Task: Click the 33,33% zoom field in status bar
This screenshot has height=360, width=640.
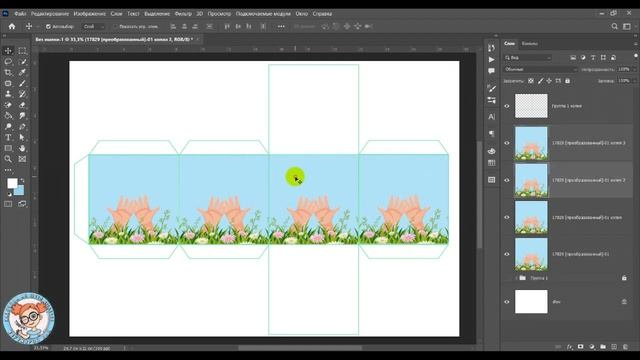Action: pyautogui.click(x=41, y=348)
